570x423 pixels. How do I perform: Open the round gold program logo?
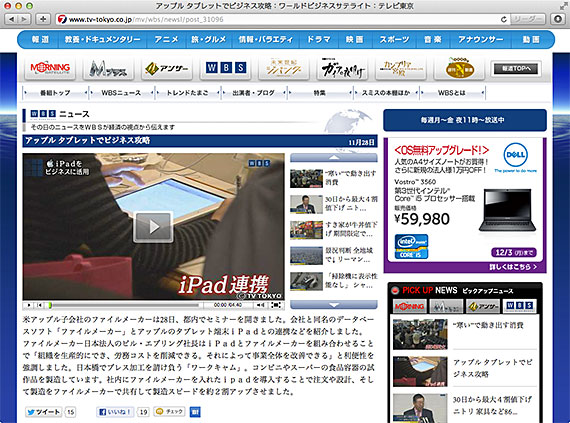[x=459, y=68]
